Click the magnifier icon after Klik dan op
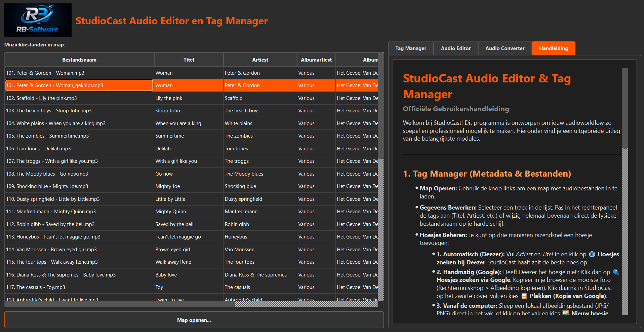The height and width of the screenshot is (332, 644). (x=616, y=272)
